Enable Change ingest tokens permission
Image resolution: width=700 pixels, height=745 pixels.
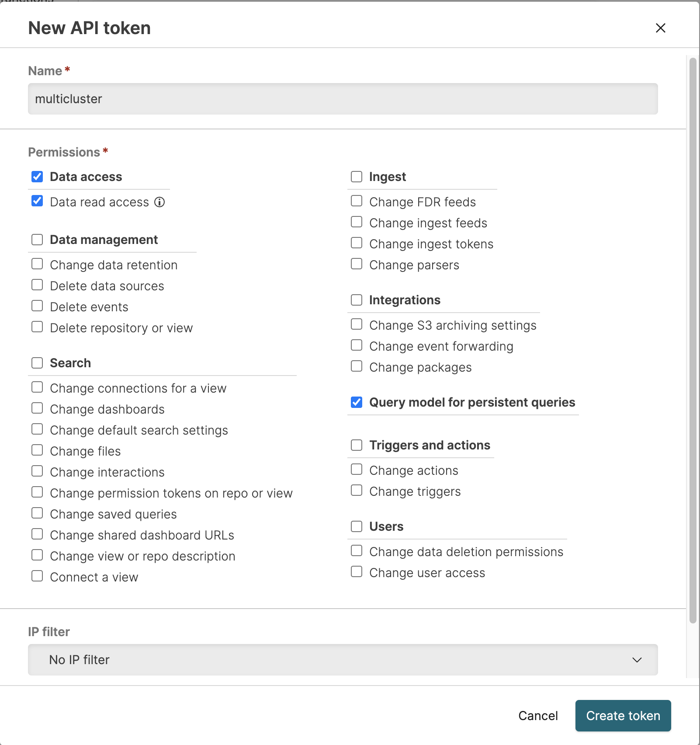[x=357, y=243]
